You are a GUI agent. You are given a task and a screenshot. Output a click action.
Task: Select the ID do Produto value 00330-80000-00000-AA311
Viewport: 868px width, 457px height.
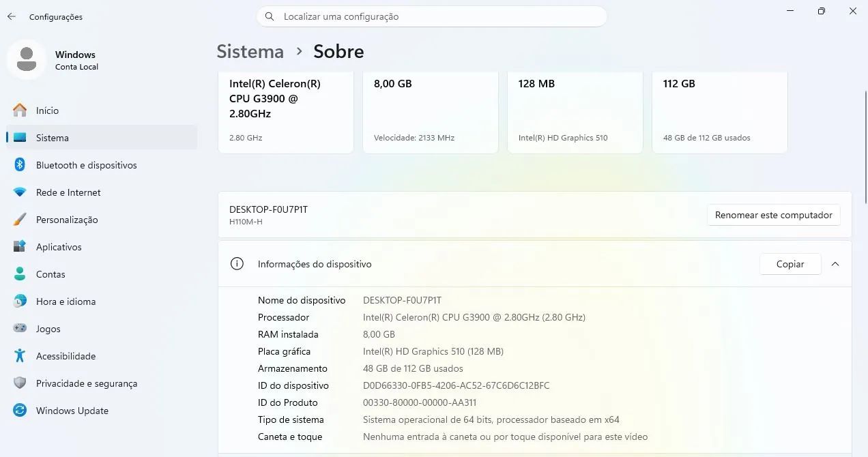[x=420, y=402]
